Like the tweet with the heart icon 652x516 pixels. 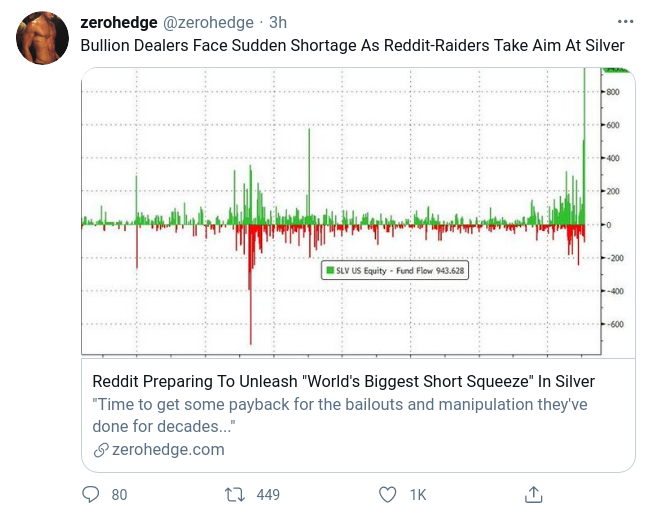point(389,494)
